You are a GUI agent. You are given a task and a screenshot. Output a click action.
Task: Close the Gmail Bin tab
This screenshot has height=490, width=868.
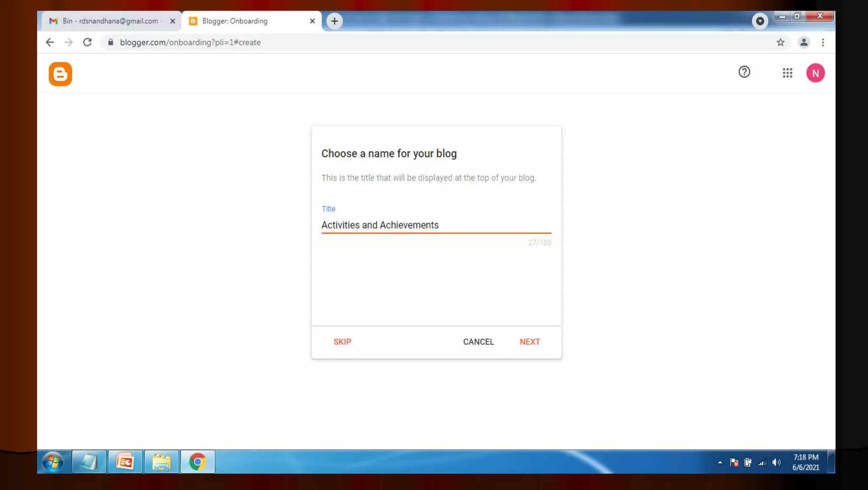(x=172, y=21)
